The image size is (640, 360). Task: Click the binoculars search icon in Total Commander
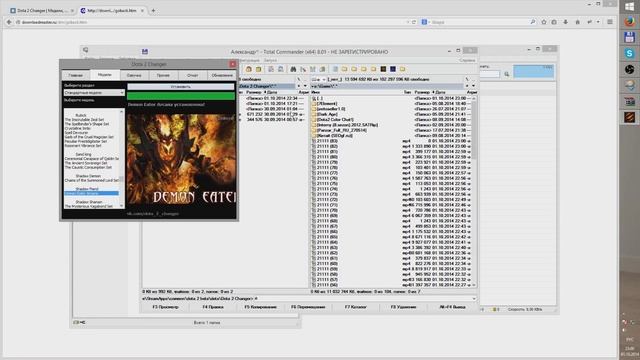293,69
